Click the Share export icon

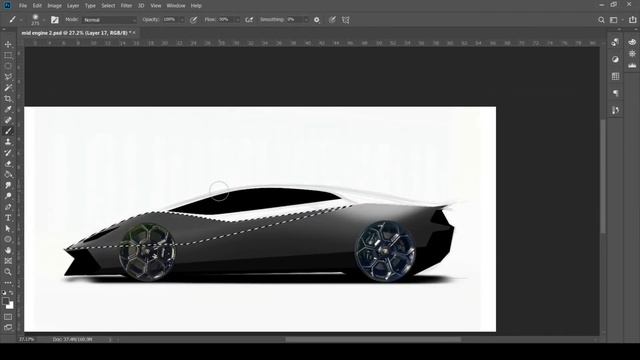[633, 20]
